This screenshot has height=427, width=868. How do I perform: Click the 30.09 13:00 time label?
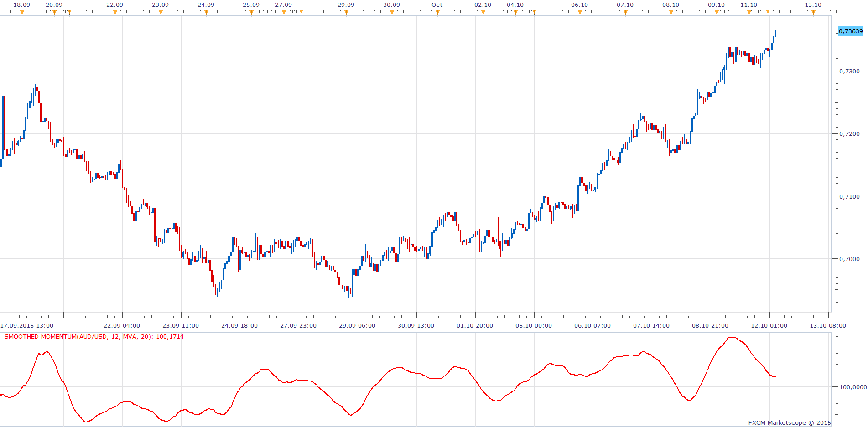click(416, 326)
